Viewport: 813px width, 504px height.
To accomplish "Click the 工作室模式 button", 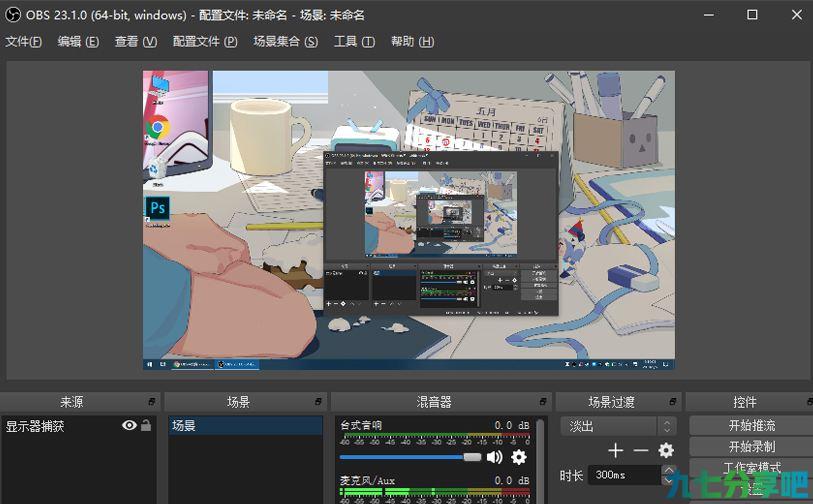I will (751, 468).
